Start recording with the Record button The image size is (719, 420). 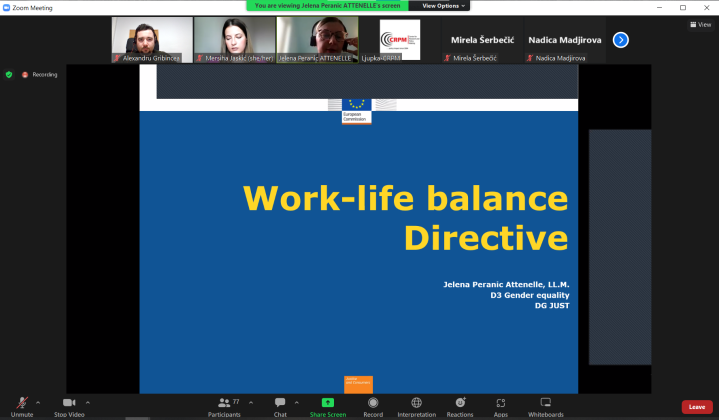pos(373,404)
